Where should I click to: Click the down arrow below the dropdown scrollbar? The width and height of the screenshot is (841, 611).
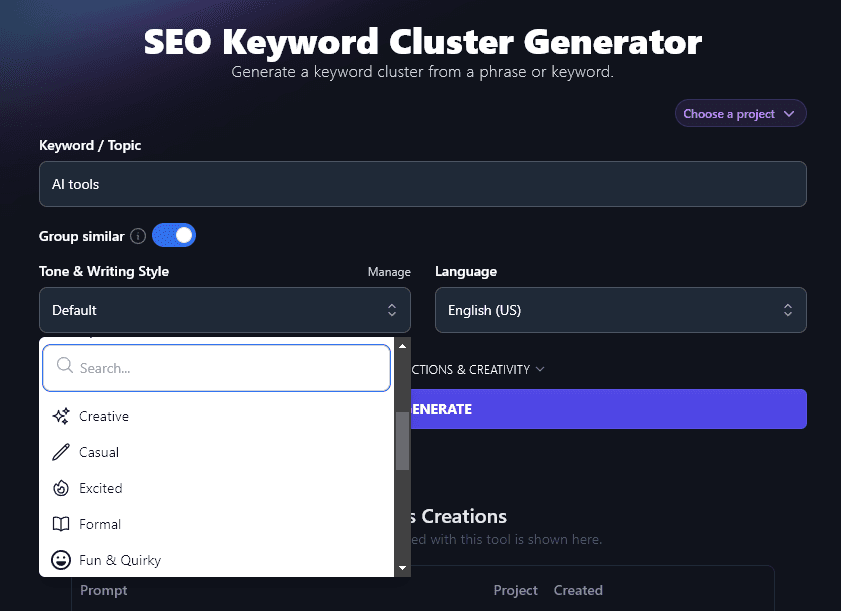point(402,567)
